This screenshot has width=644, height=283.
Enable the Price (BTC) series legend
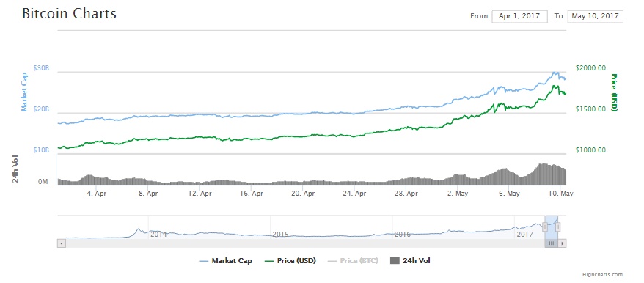tap(354, 260)
